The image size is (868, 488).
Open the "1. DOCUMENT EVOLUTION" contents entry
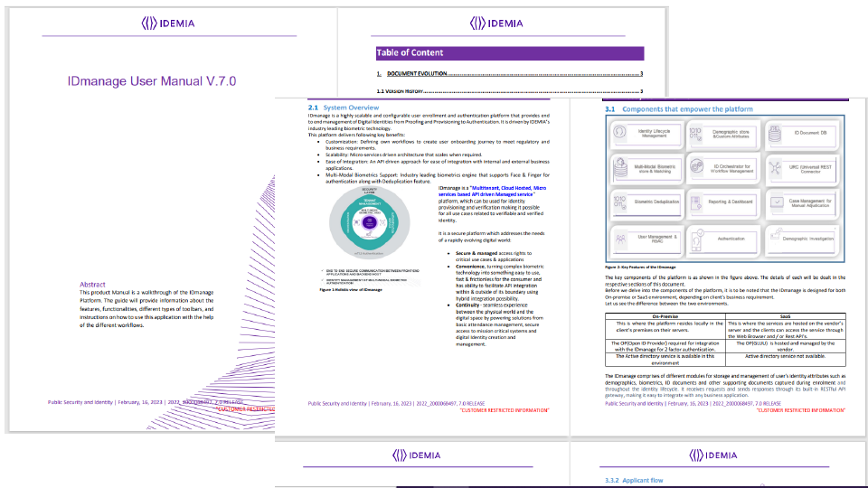tap(510, 73)
